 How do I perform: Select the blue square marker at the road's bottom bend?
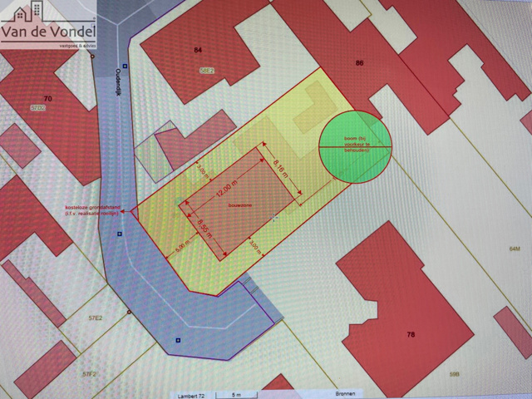tap(177, 339)
